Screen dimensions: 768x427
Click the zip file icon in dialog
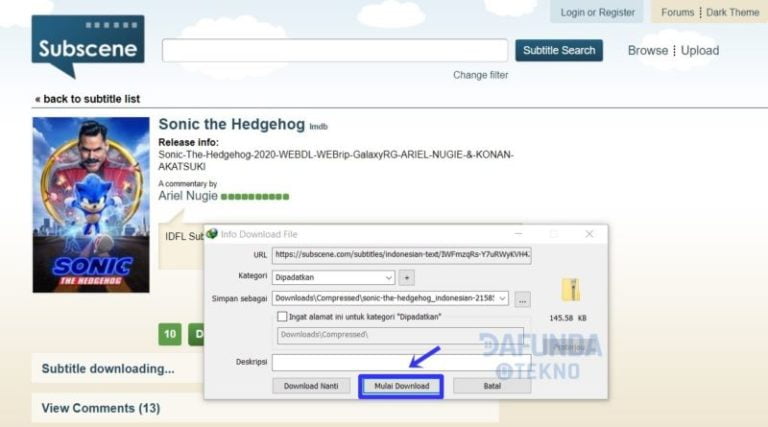(x=572, y=290)
